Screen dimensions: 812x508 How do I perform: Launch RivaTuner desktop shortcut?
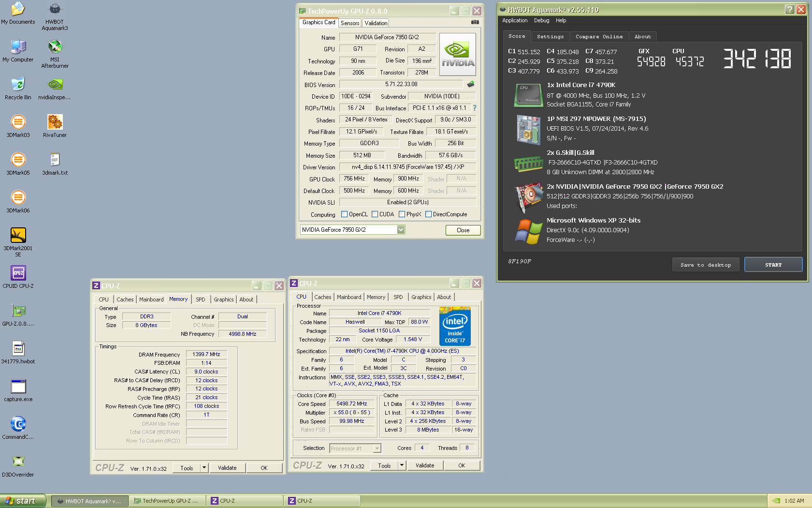[55, 126]
